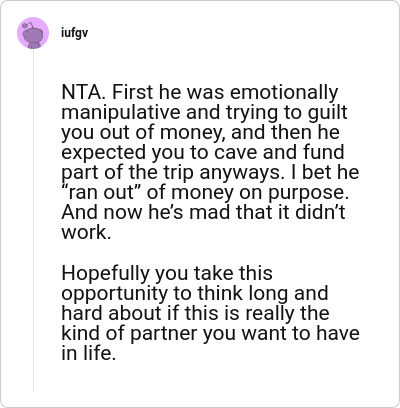Open the purple Reddit avatar of iufgv
Screen dimensions: 400x408
tap(33, 33)
